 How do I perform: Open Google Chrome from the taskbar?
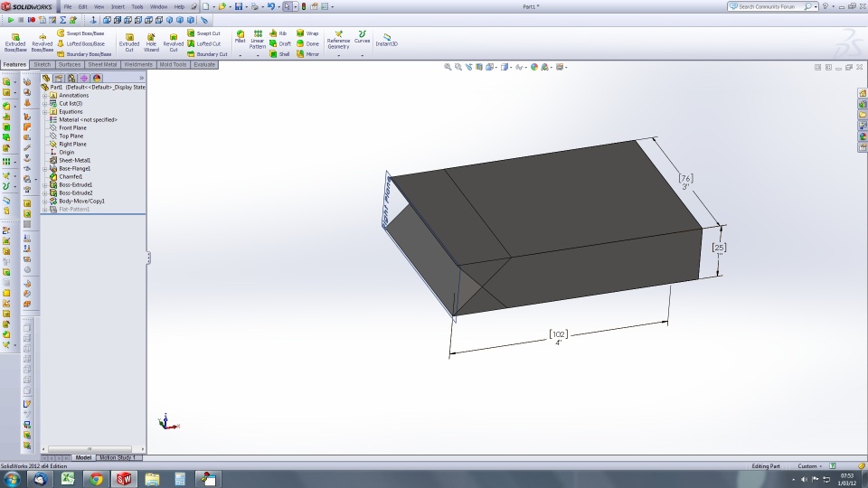coord(96,479)
